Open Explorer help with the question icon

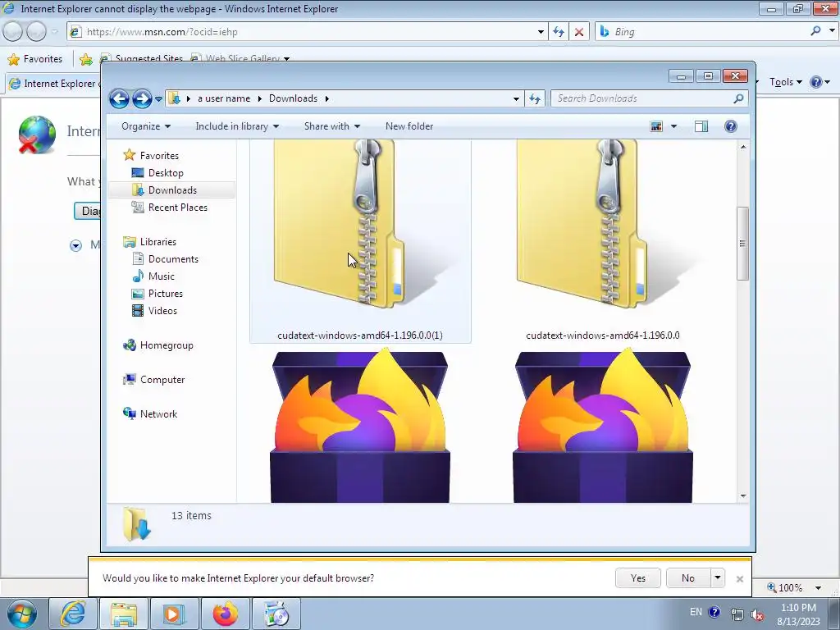(731, 126)
